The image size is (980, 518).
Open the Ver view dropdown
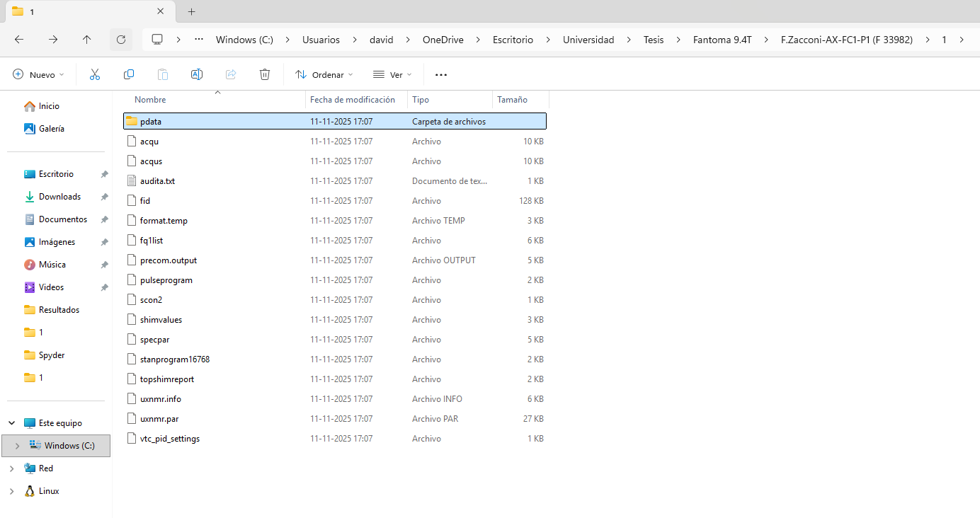pos(392,74)
